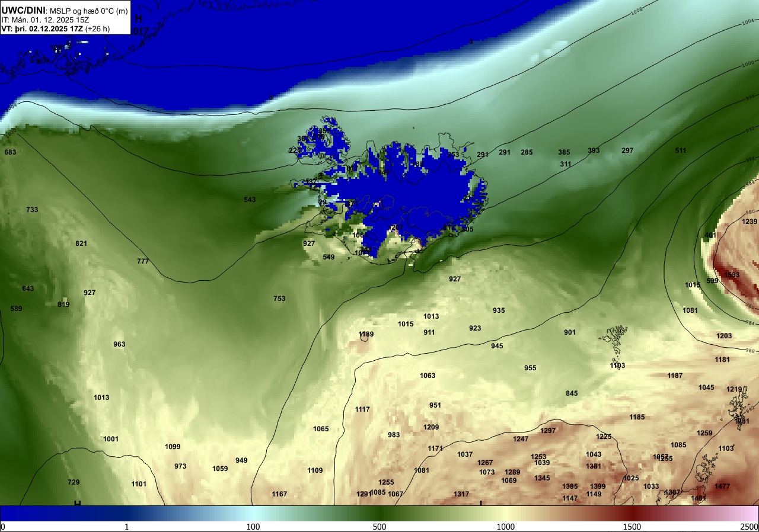
Task: Click the map value 285
Action: (x=527, y=152)
